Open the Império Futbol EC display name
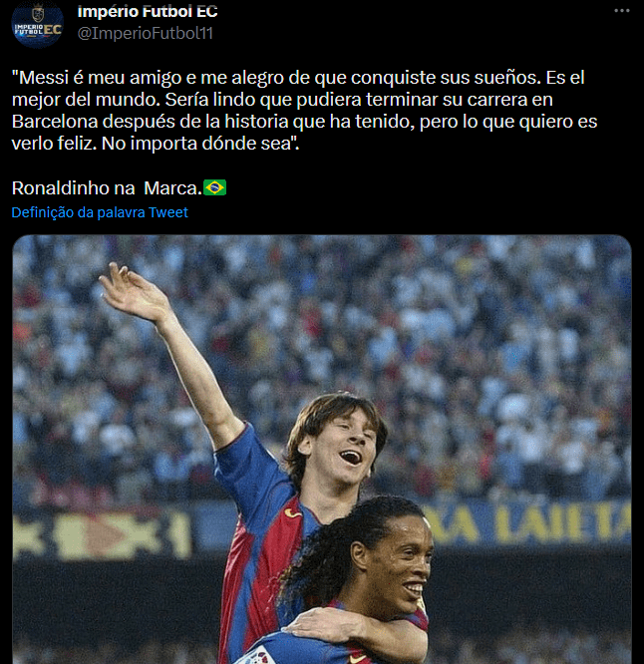 tap(148, 11)
